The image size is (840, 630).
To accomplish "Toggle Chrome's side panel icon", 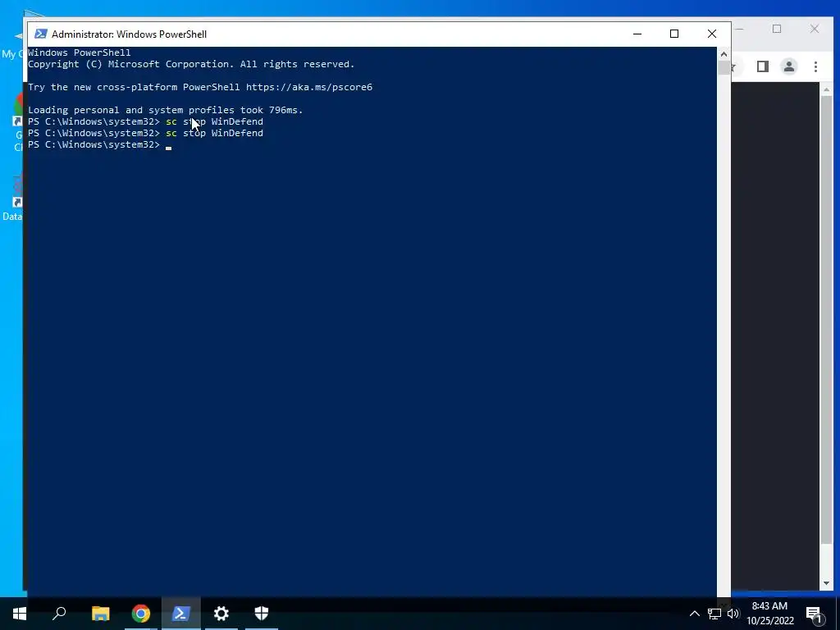I will coord(762,66).
